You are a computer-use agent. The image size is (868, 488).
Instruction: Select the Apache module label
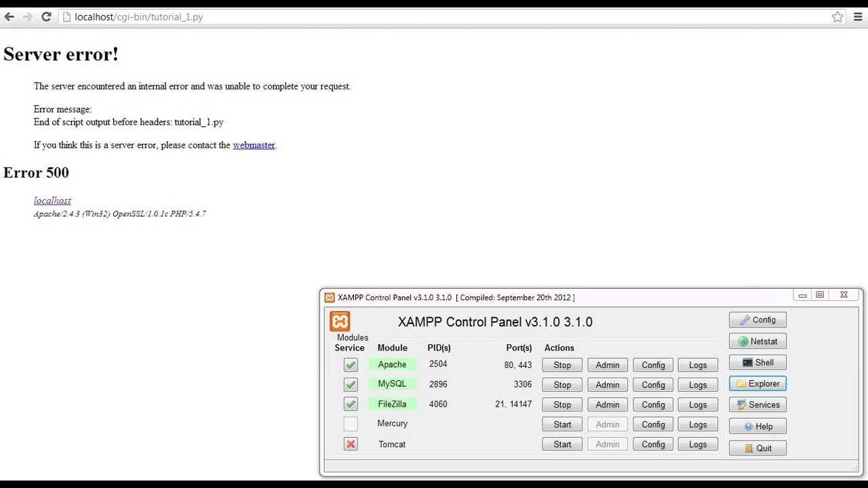coord(392,364)
